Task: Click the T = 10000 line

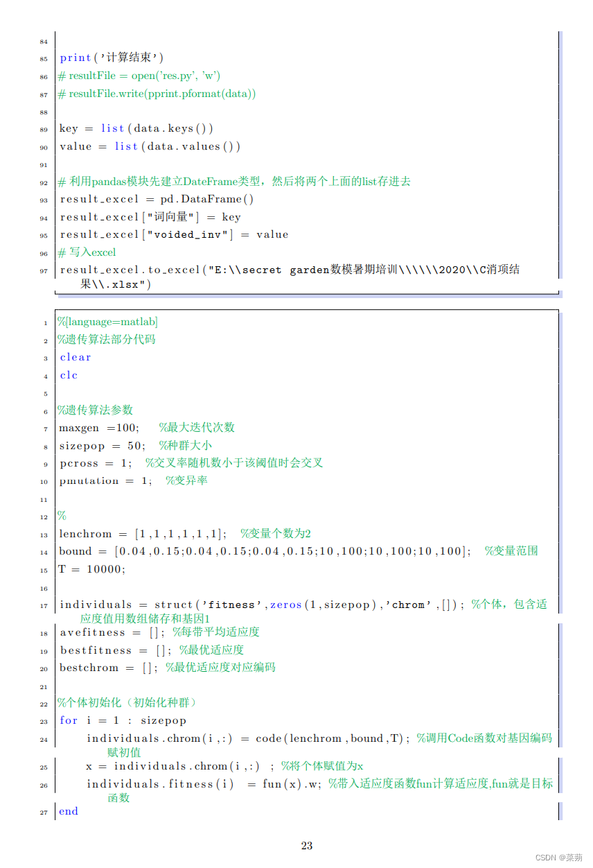Action: (x=92, y=569)
